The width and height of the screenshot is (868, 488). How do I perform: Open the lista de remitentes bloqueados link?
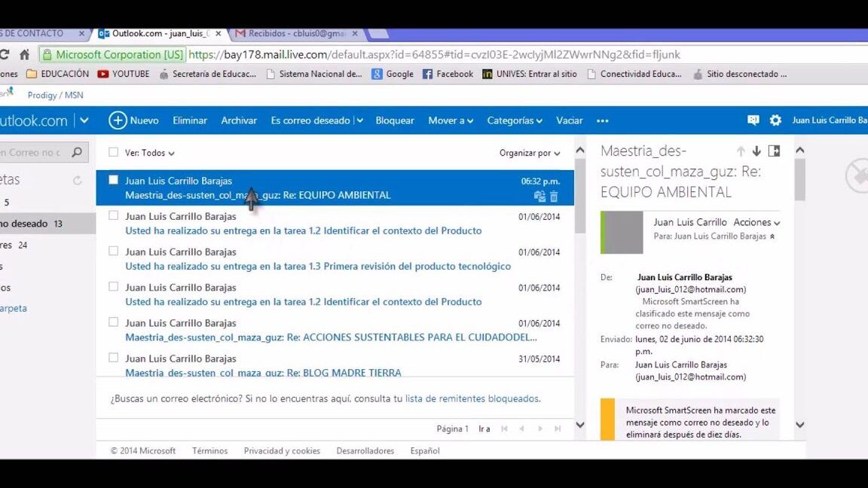pyautogui.click(x=472, y=398)
